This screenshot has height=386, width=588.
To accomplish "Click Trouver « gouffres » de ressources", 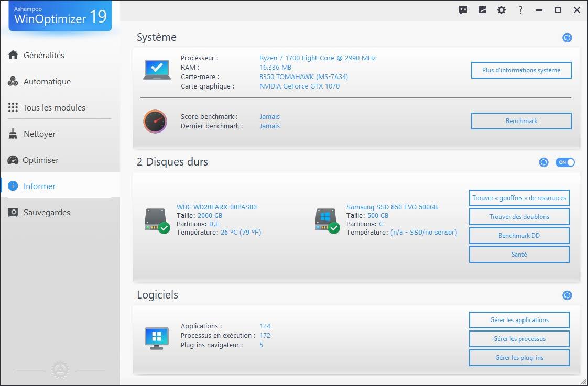I will [519, 198].
